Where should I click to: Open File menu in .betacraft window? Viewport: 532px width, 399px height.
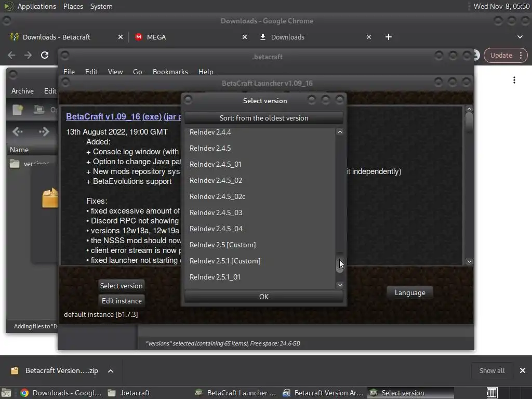click(x=69, y=72)
